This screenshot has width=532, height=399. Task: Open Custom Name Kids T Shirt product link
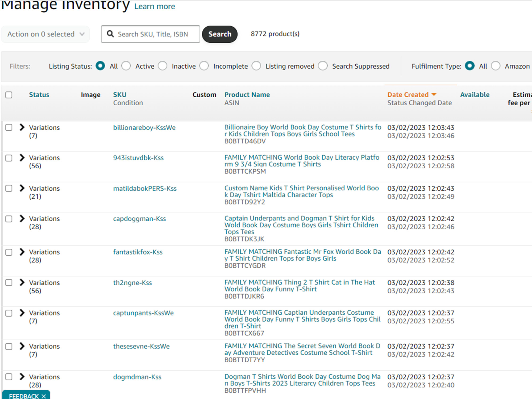(302, 192)
